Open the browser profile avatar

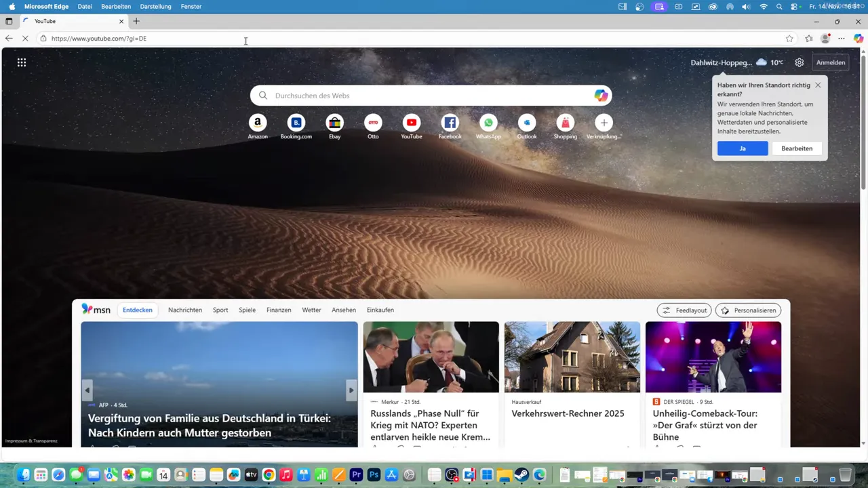tap(825, 39)
